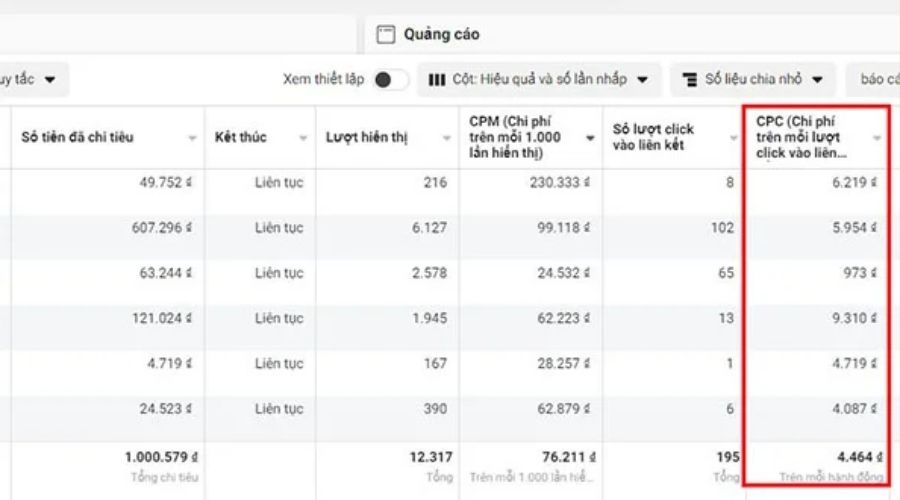Click the CPM value 230.333 ₫

[x=560, y=183]
